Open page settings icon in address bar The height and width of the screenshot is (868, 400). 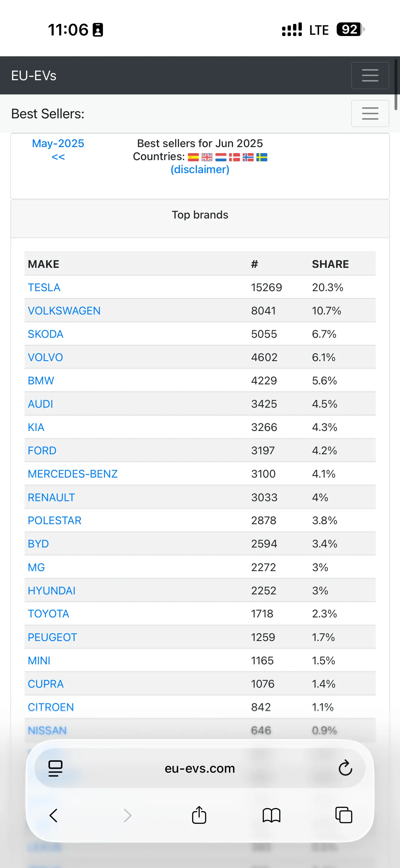coord(56,768)
